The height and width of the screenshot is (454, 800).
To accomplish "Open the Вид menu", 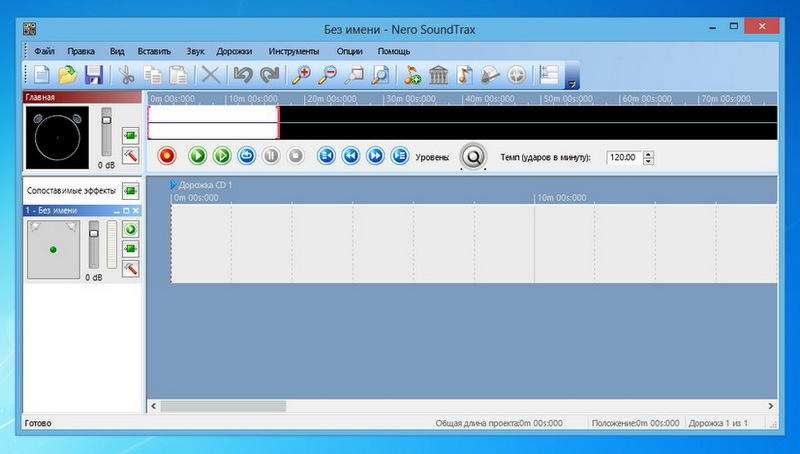I will [117, 51].
